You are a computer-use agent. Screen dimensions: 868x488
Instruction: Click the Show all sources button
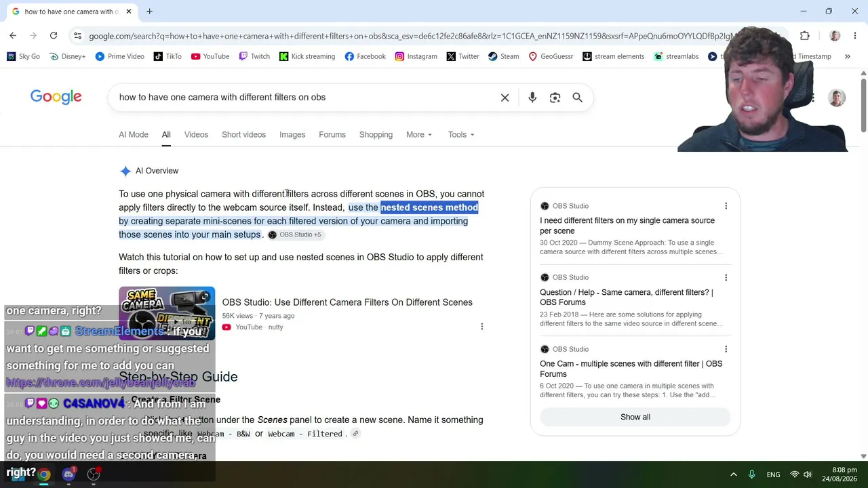(x=635, y=417)
